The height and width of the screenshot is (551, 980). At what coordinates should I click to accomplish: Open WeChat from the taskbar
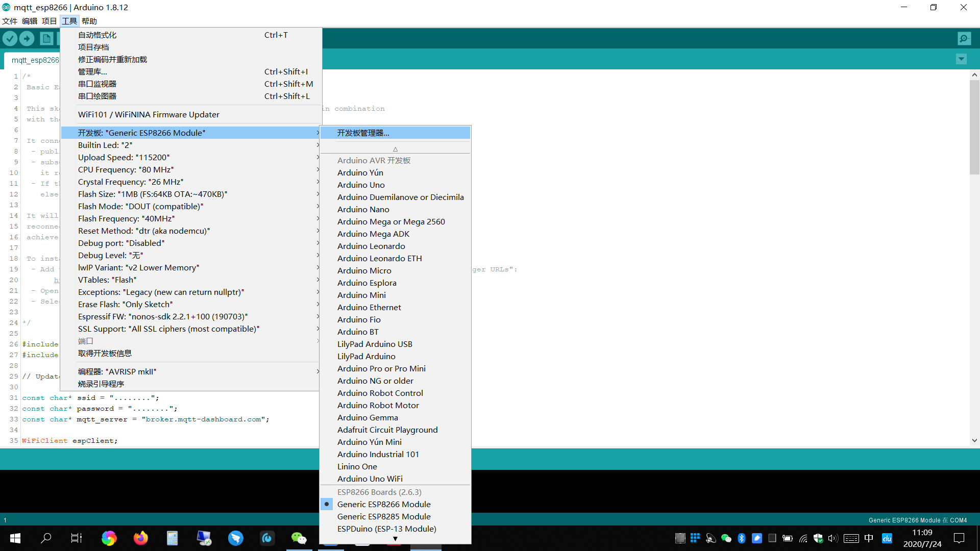click(x=299, y=538)
